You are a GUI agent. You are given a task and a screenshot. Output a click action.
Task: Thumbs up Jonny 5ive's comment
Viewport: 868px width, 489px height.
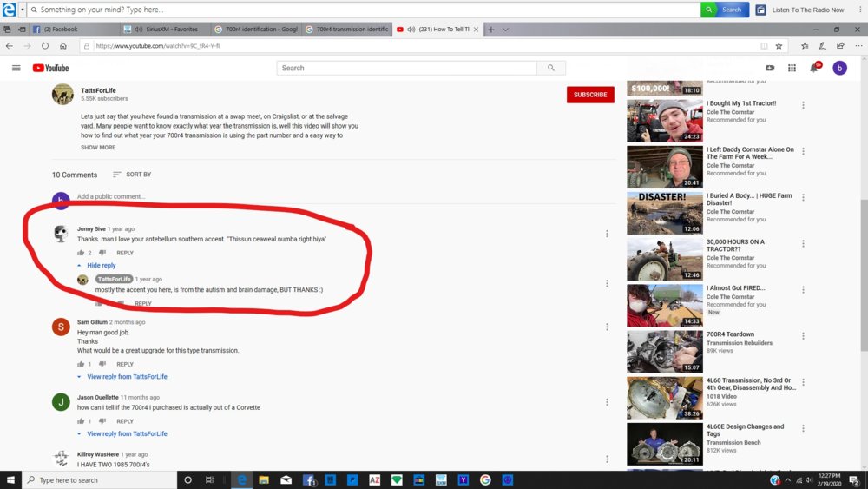81,253
